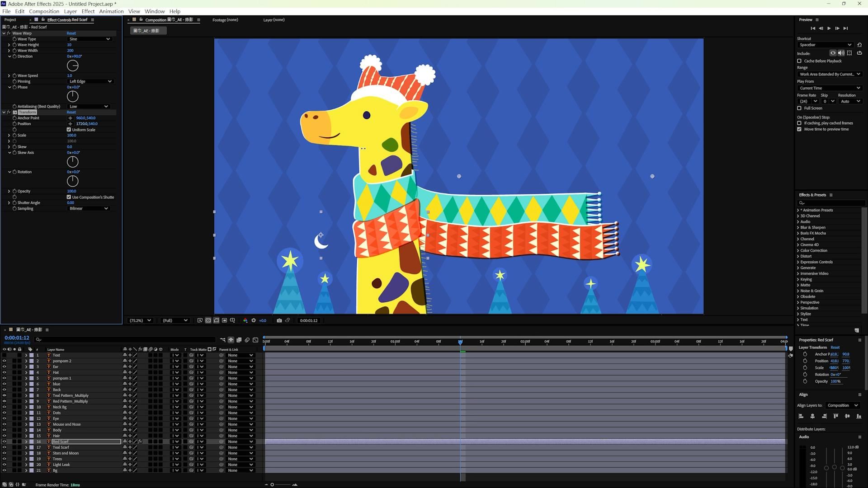Toggle transparency grid in viewer
Screen dimensions: 868x488
tap(208, 320)
